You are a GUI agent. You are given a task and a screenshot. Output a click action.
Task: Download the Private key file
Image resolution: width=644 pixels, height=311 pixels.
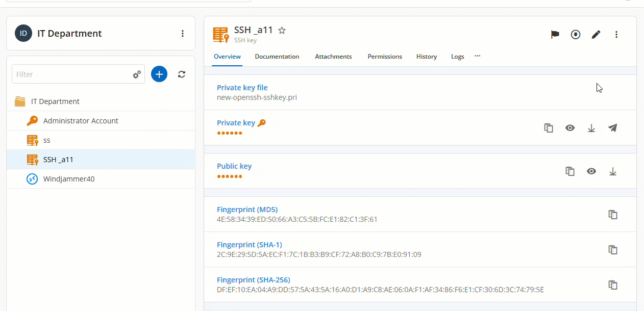click(x=591, y=128)
